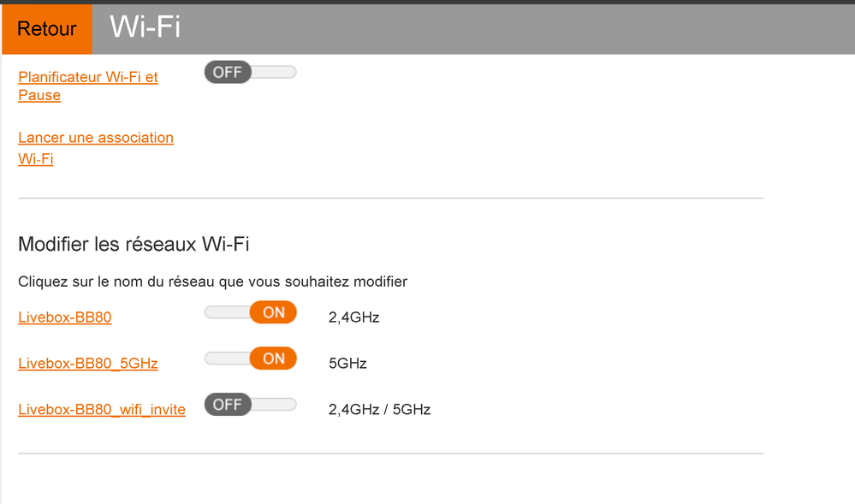Open the Planificateur Wi-Fi et Pause settings
855x504 pixels.
click(x=87, y=86)
